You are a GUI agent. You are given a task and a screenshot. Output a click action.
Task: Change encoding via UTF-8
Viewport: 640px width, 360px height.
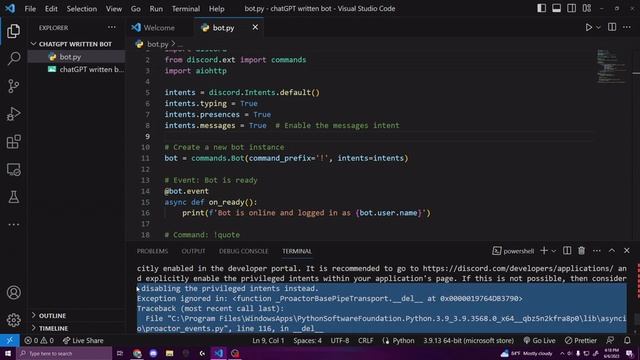[x=340, y=340]
